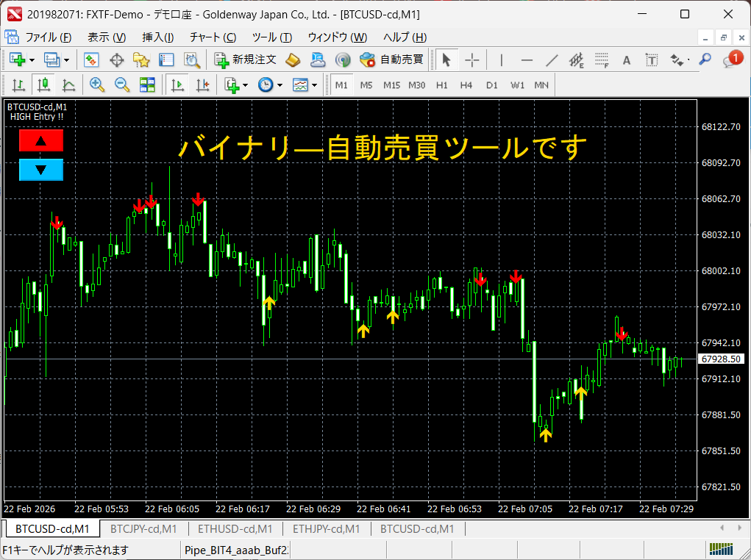Open the New Chart toolbar icon
751x560 pixels.
[18, 60]
